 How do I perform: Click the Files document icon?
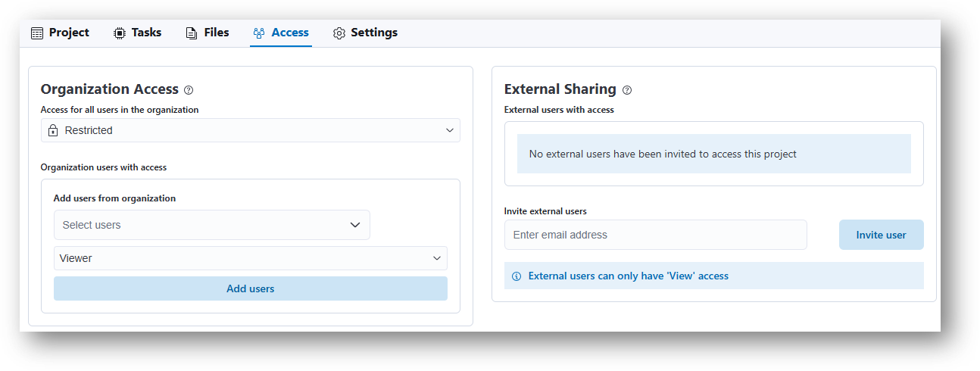click(192, 33)
